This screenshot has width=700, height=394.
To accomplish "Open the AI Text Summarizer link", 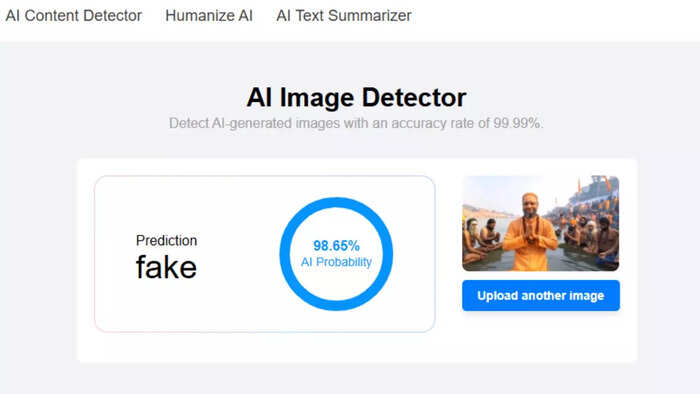I will [x=344, y=16].
